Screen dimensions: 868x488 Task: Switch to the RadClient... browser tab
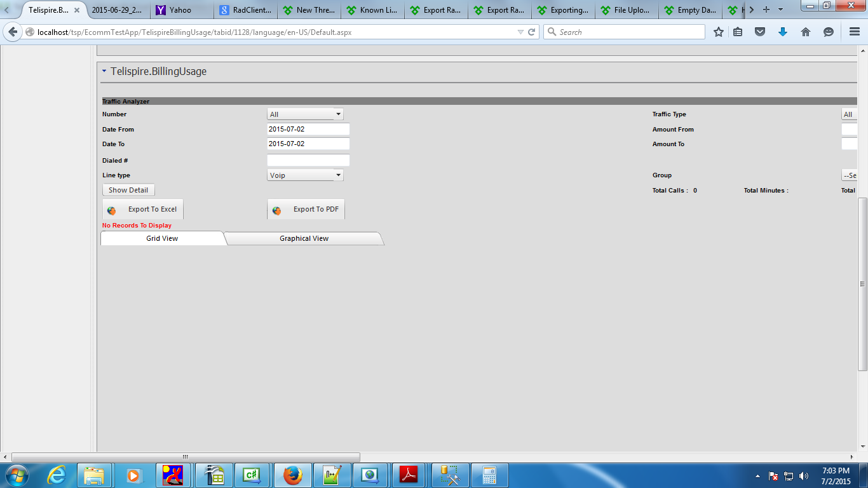tap(245, 10)
